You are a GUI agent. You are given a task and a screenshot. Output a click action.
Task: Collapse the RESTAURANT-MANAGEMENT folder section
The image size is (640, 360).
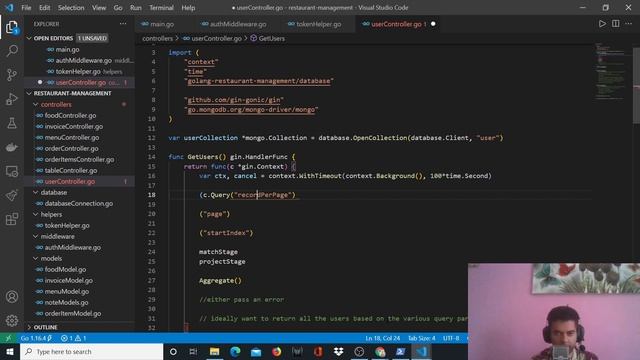[x=29, y=93]
